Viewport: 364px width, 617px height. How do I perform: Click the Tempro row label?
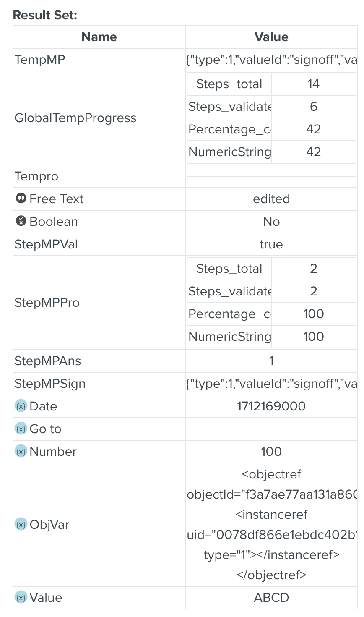tap(36, 176)
